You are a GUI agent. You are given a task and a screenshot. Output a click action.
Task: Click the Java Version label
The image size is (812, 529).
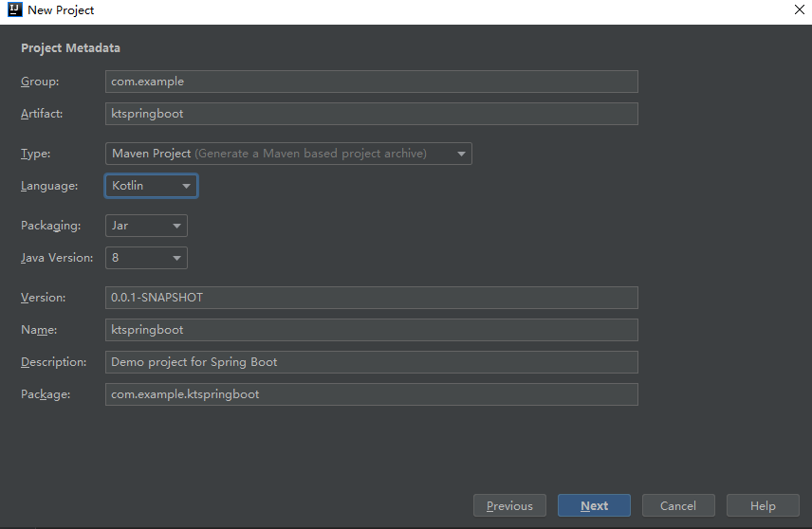point(57,258)
